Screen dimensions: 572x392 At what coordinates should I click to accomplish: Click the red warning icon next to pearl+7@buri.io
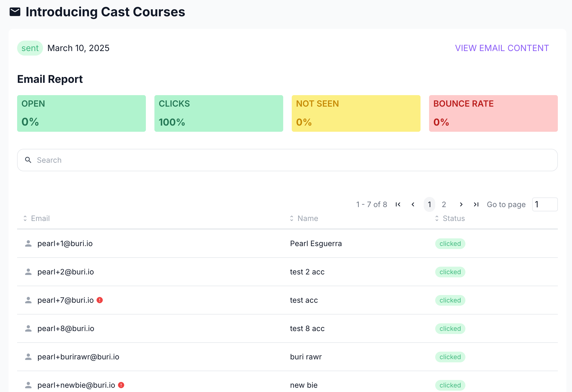[100, 300]
